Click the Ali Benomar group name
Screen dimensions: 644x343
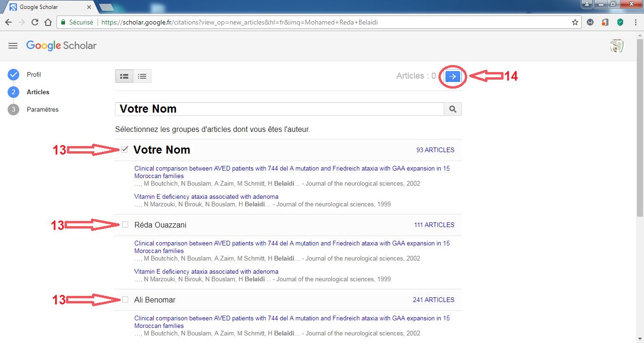coord(155,300)
